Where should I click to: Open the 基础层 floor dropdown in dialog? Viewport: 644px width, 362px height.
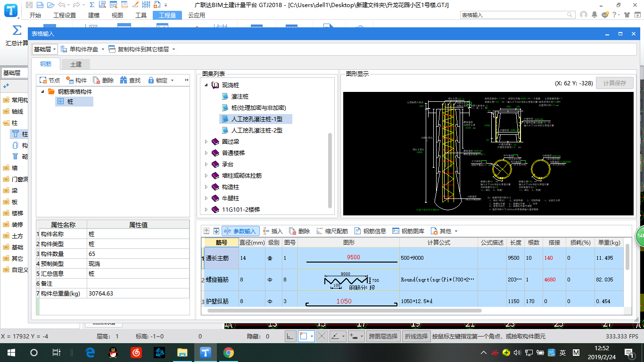[x=45, y=49]
